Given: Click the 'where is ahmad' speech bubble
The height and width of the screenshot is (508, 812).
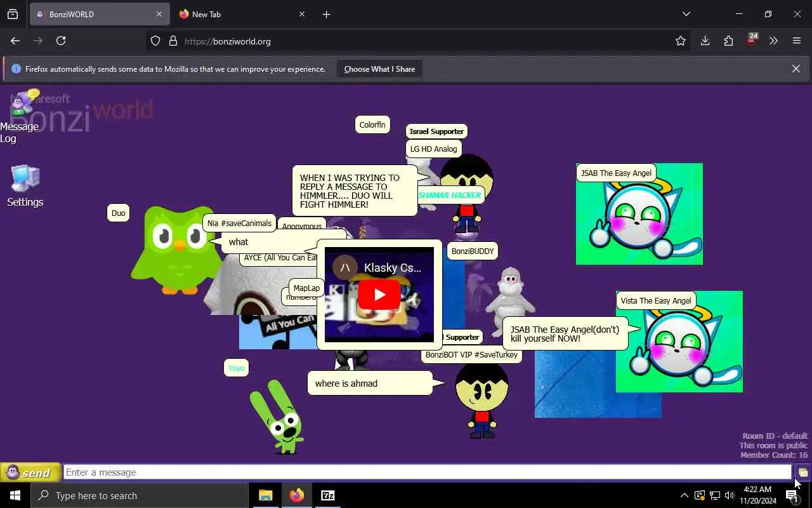Looking at the screenshot, I should pyautogui.click(x=370, y=384).
